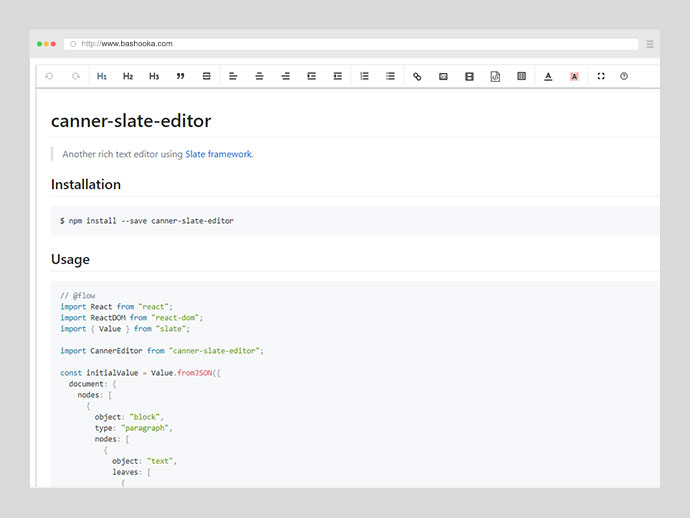The height and width of the screenshot is (518, 690).
Task: Increase indent with first indent icon
Action: tap(312, 76)
